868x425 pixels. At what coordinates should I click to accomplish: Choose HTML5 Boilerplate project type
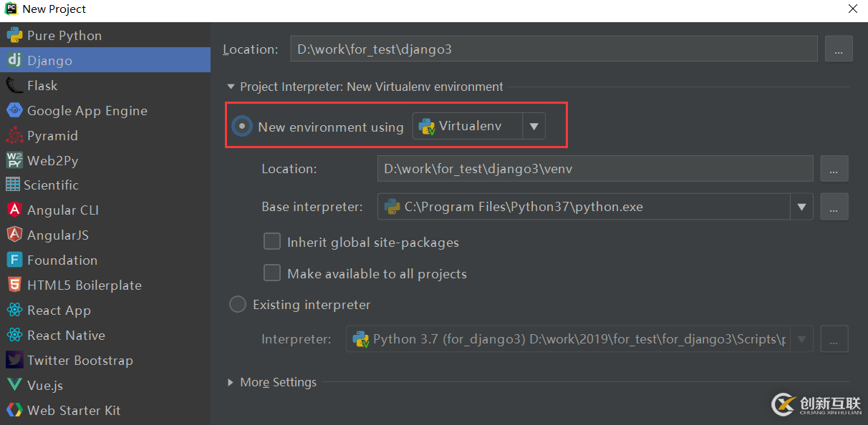pos(105,285)
